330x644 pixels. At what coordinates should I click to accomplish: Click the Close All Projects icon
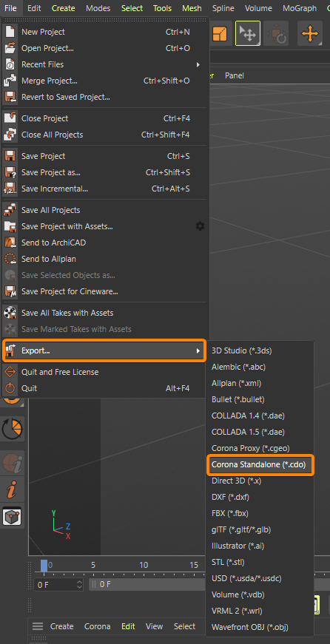(x=10, y=135)
